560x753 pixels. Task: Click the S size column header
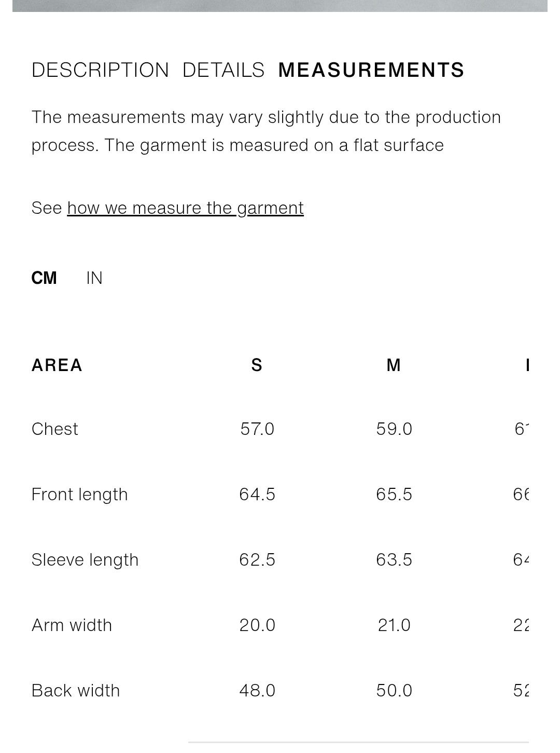point(257,365)
